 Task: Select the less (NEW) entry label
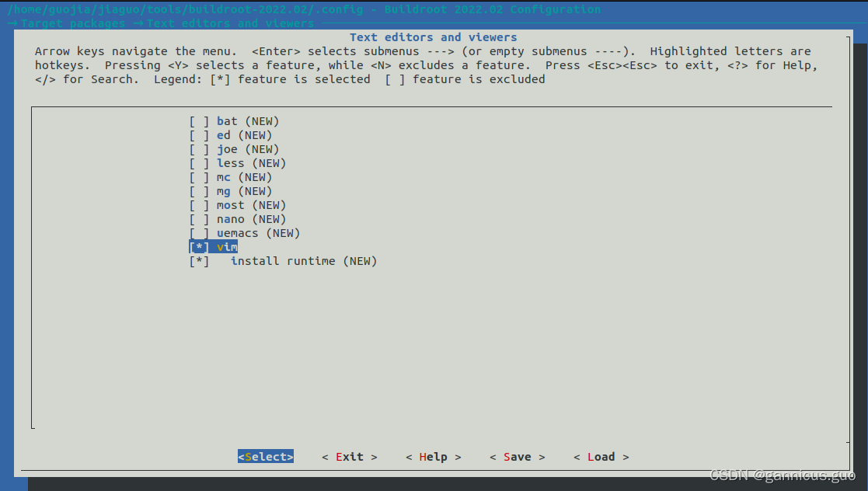pyautogui.click(x=251, y=163)
